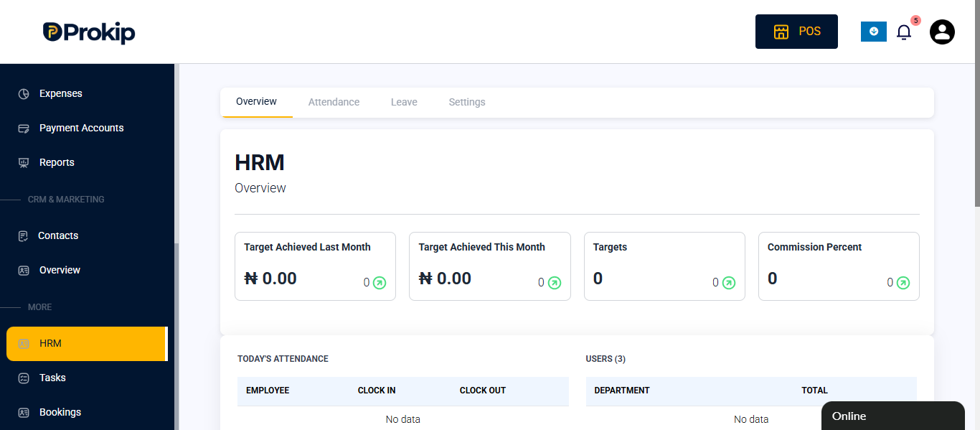Click the sidebar vertical scrollbar
This screenshot has width=980, height=430.
[176, 336]
